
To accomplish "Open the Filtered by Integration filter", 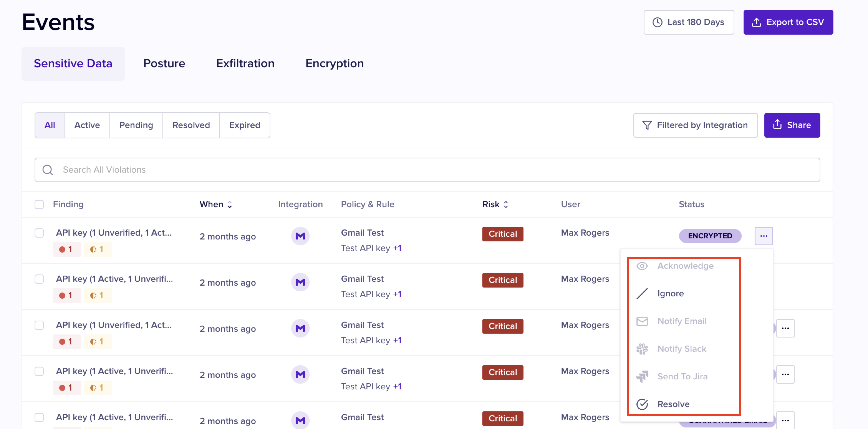I will (x=695, y=125).
